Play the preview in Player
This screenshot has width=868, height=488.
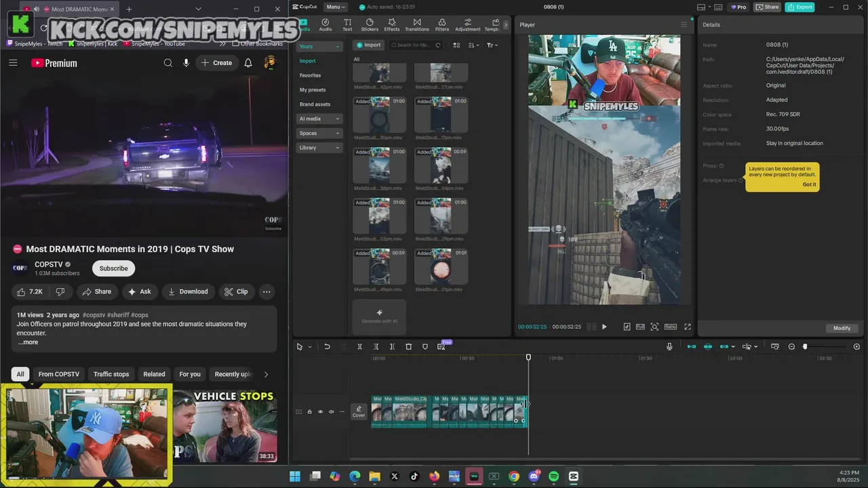604,327
